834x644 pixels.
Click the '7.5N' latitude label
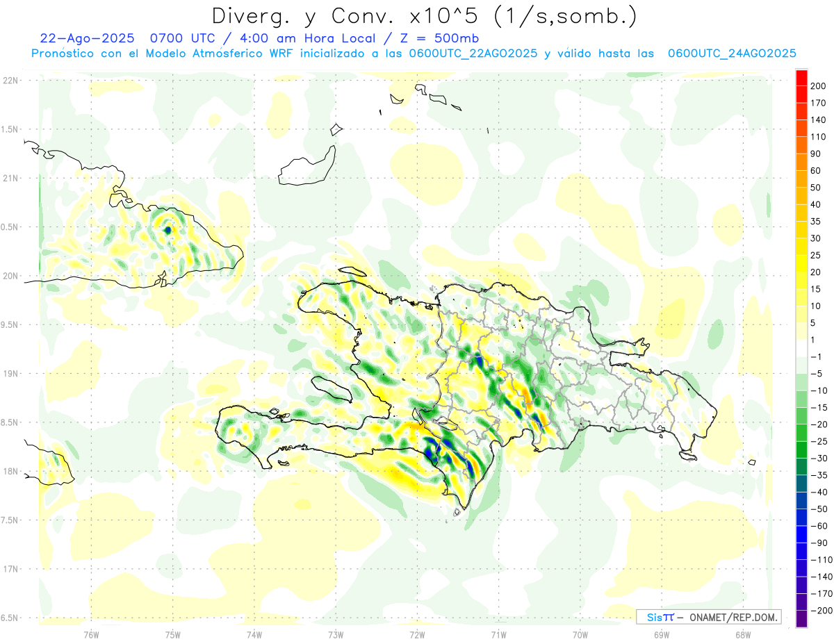10,520
